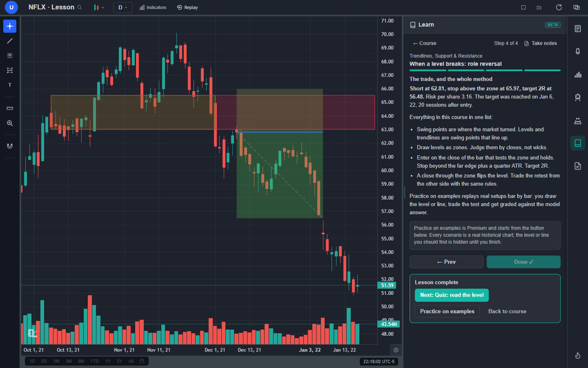Open the Indicators dialog
This screenshot has height=368, width=588.
point(153,7)
